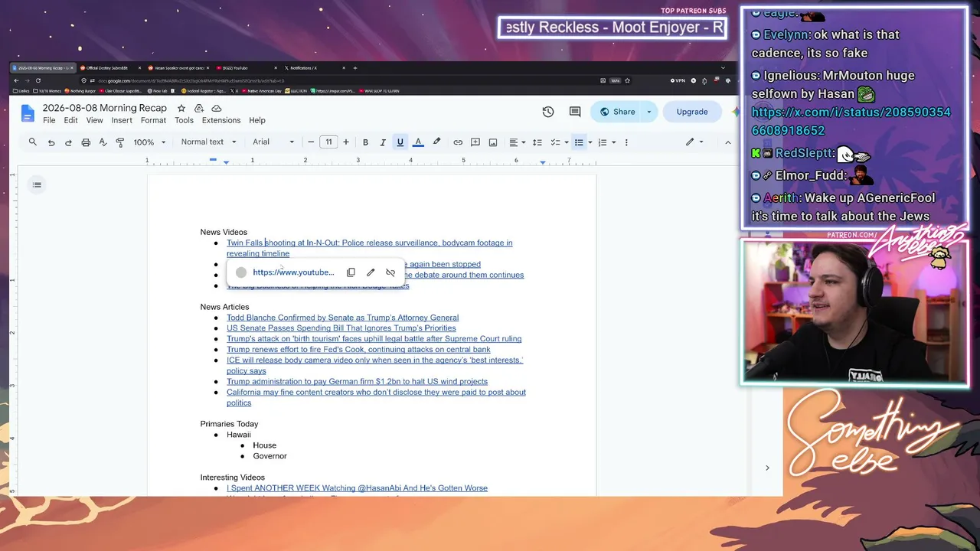Click the font size field showing 11

click(x=328, y=142)
